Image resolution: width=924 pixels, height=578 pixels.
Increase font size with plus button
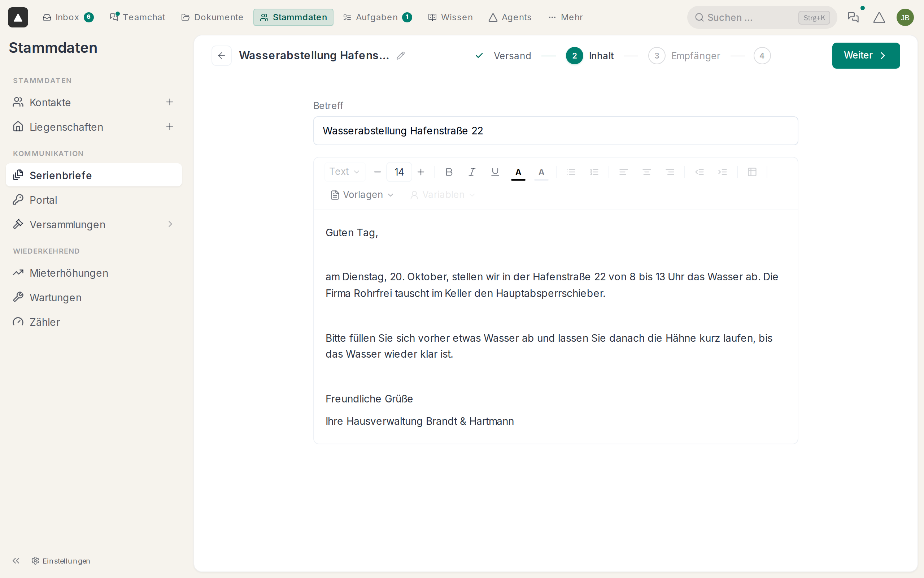421,172
